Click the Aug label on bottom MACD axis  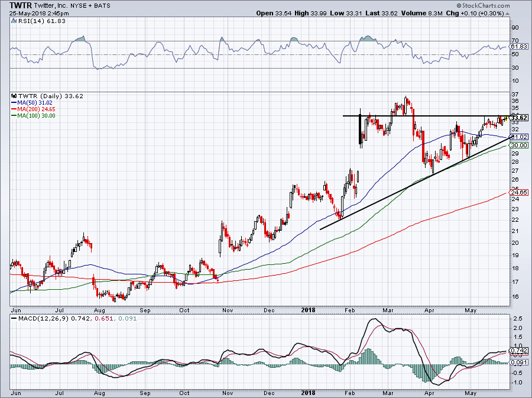point(99,393)
